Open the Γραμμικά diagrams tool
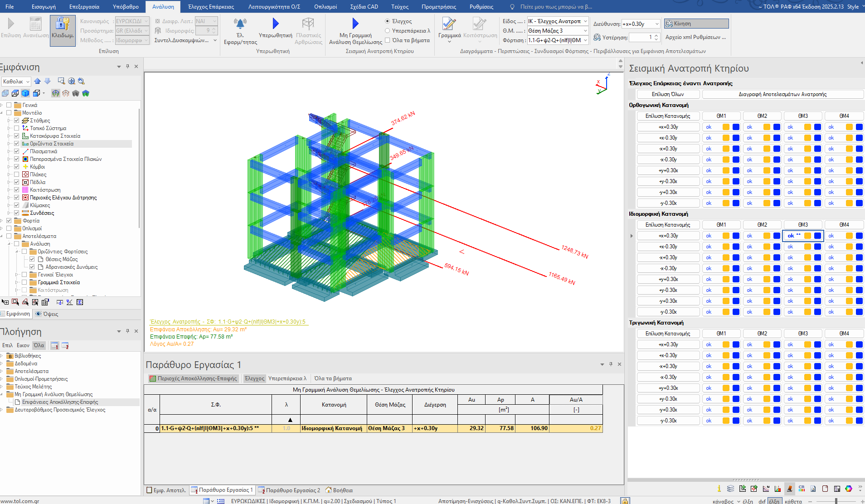Image resolution: width=865 pixels, height=504 pixels. pyautogui.click(x=449, y=24)
